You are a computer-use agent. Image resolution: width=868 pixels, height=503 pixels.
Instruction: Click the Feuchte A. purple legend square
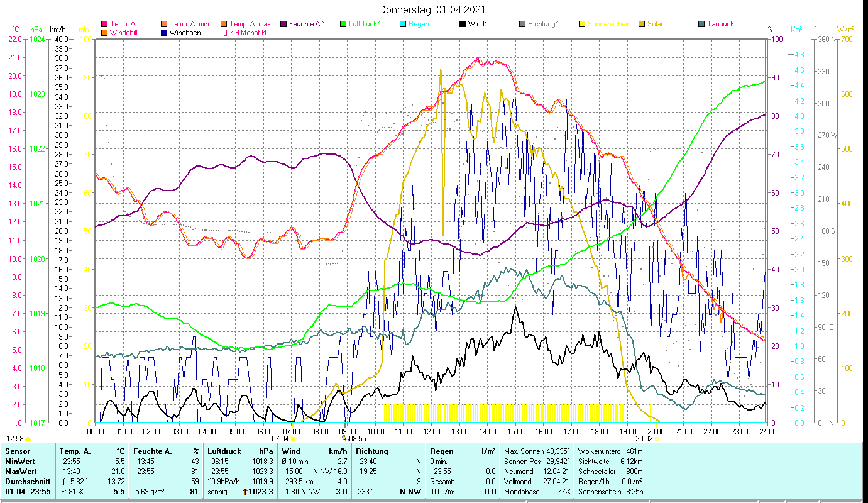coord(283,25)
